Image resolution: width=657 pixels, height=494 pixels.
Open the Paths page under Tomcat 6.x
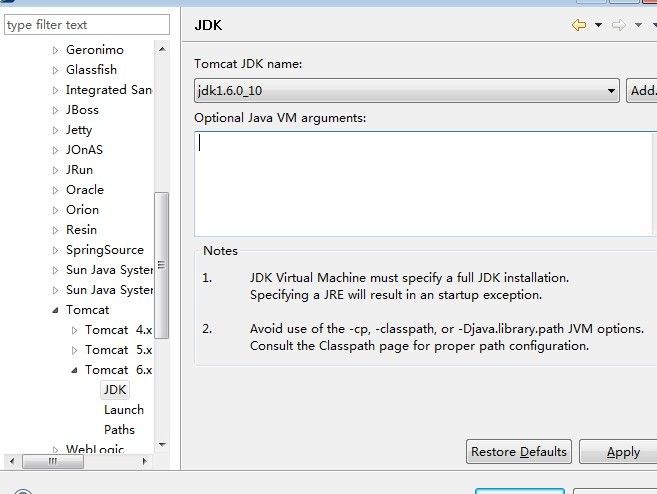pos(119,429)
